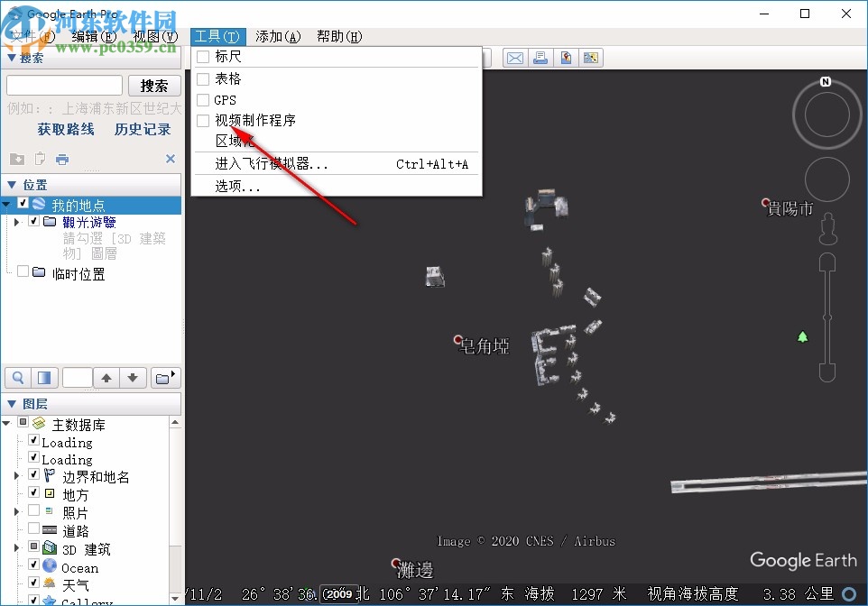Move selected place up with up arrow
Screen dimensions: 868x606
coord(106,378)
